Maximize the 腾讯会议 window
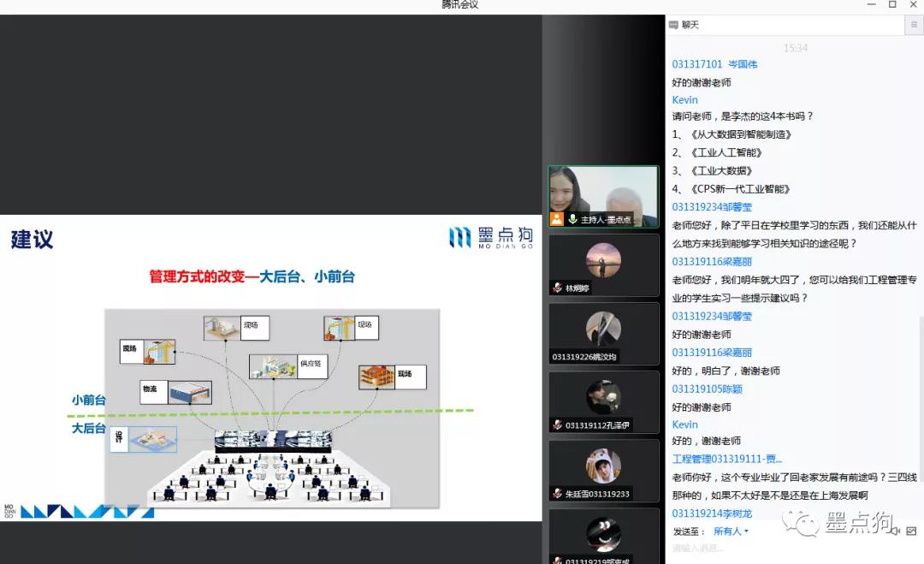This screenshot has height=564, width=924. coord(892,5)
